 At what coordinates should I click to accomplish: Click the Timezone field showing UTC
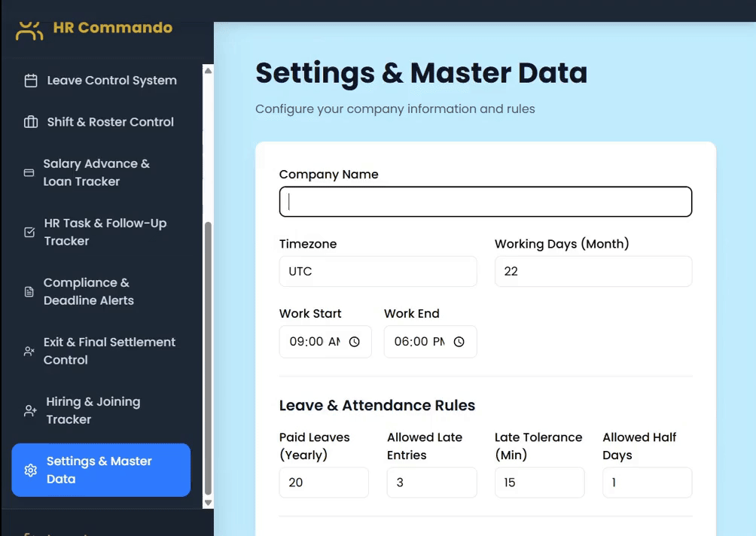tap(377, 271)
